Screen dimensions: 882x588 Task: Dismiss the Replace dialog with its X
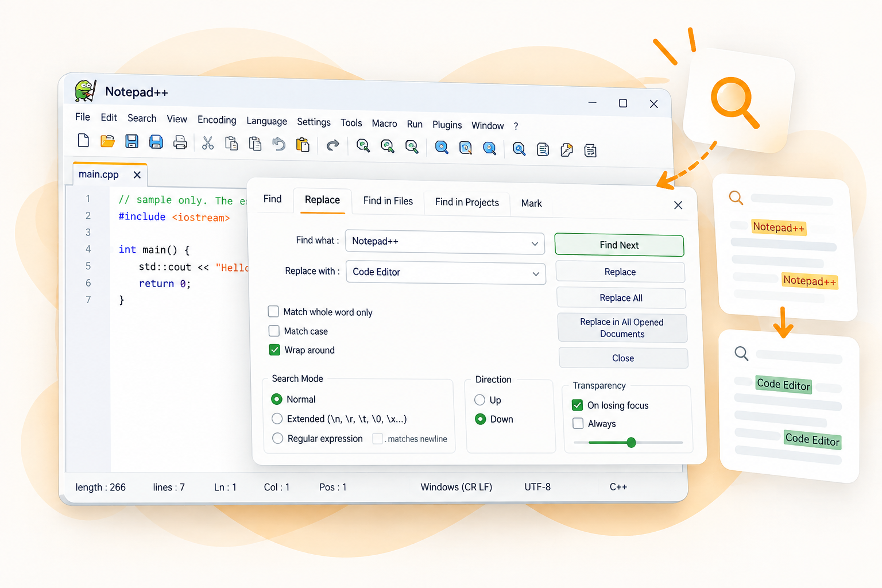(678, 205)
